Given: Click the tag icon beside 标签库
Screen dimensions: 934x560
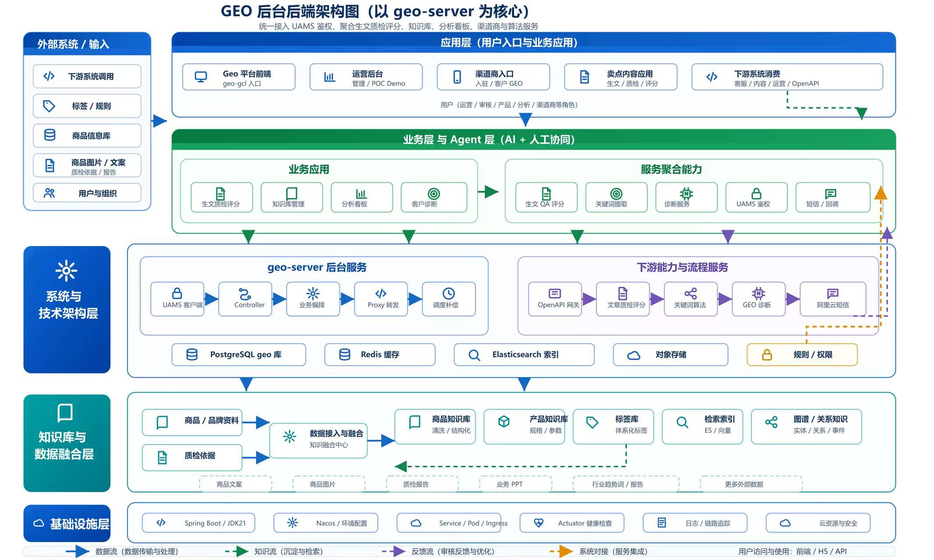Looking at the screenshot, I should tap(592, 422).
